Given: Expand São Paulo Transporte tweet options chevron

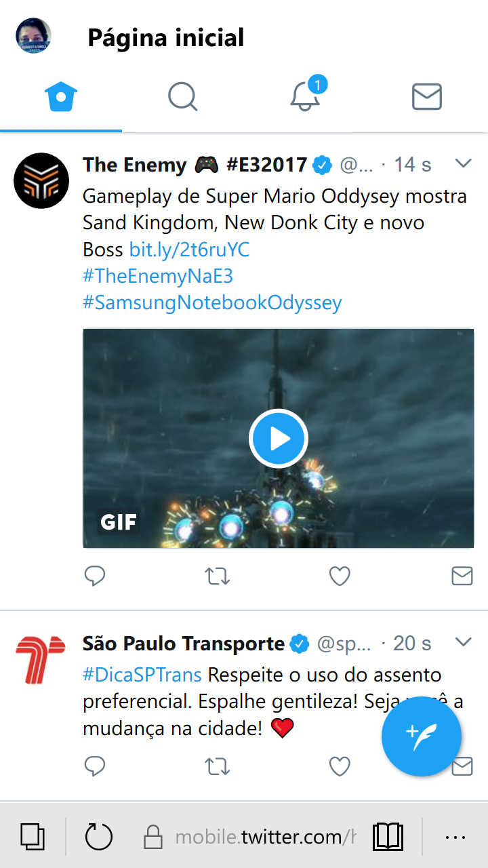Looking at the screenshot, I should tap(463, 642).
